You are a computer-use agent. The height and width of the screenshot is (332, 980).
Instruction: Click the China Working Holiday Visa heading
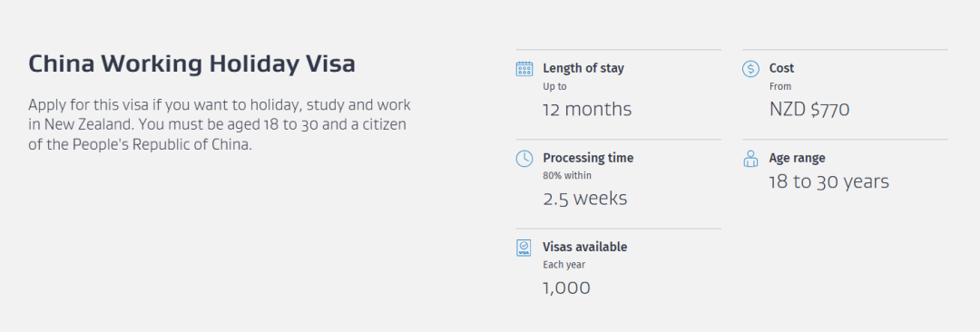click(x=191, y=64)
